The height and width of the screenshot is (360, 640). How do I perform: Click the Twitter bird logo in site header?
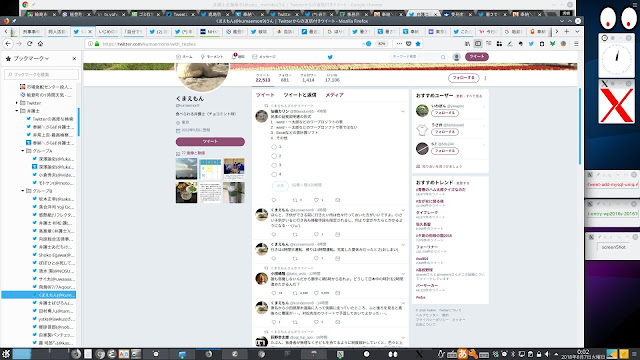[330, 57]
